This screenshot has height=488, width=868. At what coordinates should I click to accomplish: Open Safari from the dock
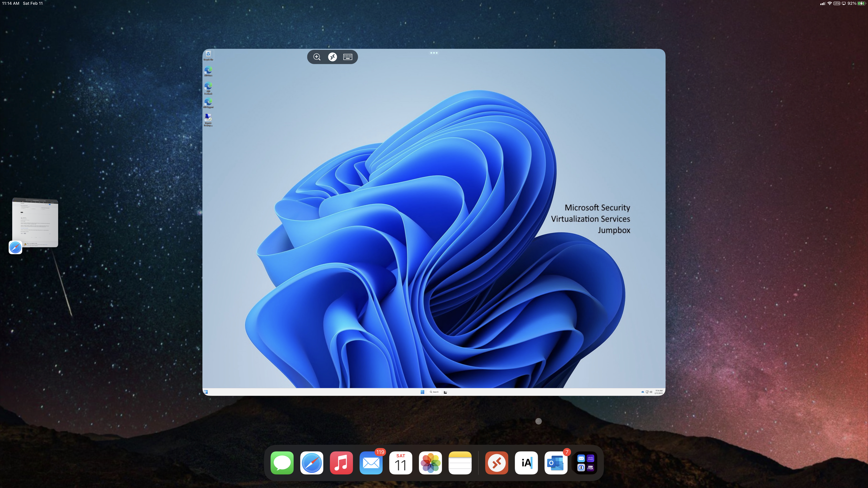(312, 463)
